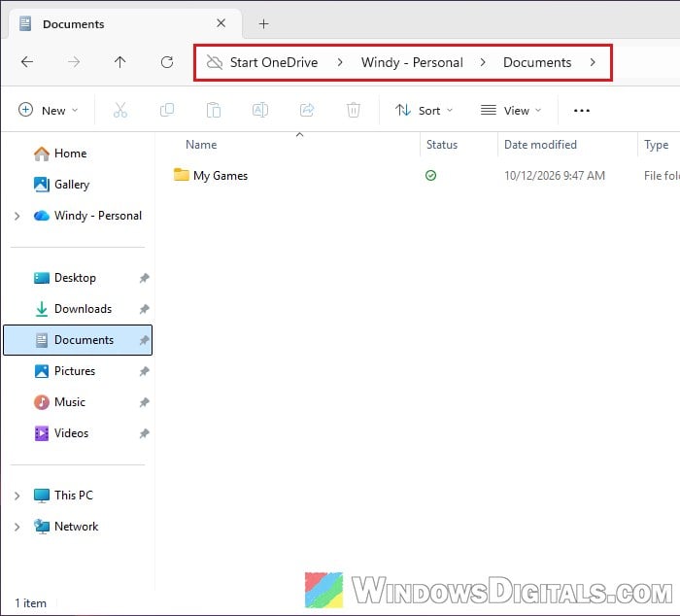The image size is (680, 616).
Task: Click the pin icon next to Documents
Action: (144, 340)
